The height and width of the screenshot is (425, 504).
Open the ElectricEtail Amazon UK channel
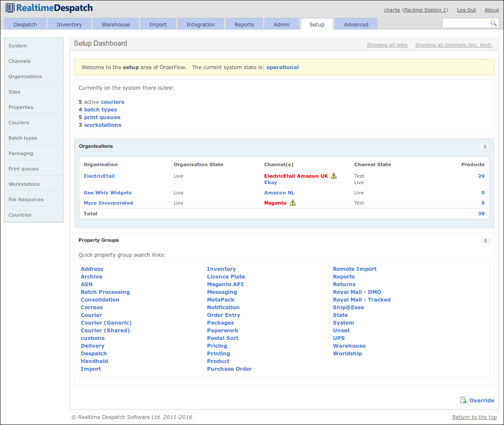tap(296, 176)
